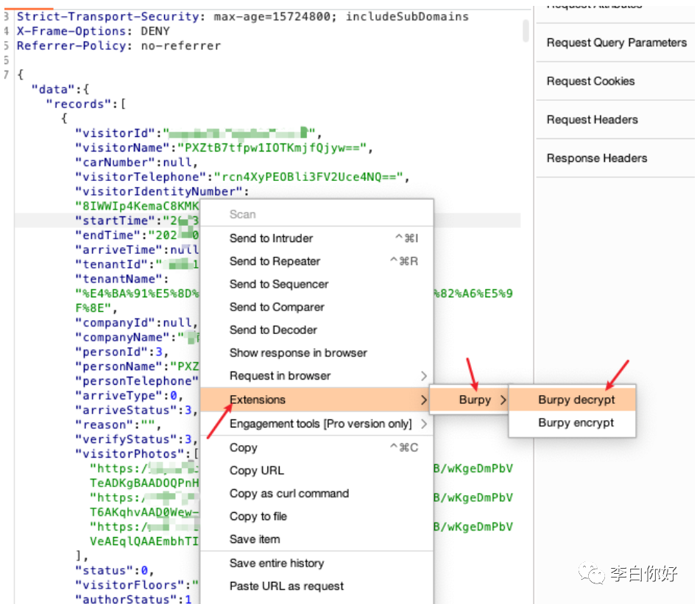
Task: Click the "visitorIdentityNumber" key
Action: click(x=159, y=192)
